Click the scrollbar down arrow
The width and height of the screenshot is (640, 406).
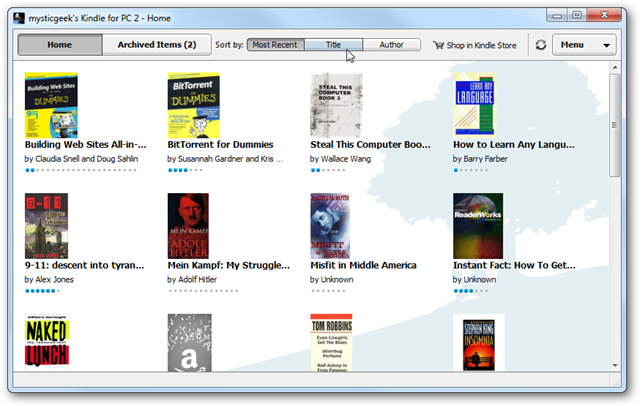[615, 365]
